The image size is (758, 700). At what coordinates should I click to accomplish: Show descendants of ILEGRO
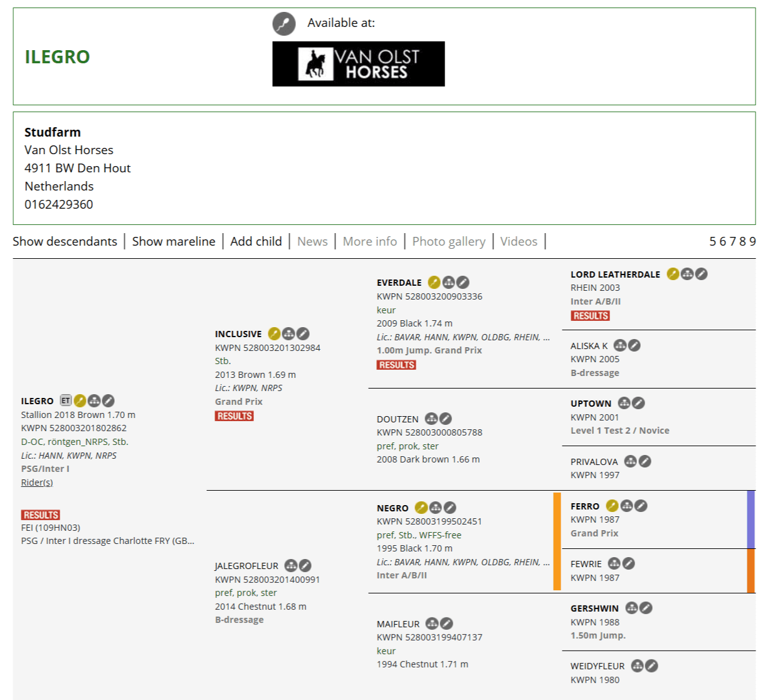click(x=65, y=241)
